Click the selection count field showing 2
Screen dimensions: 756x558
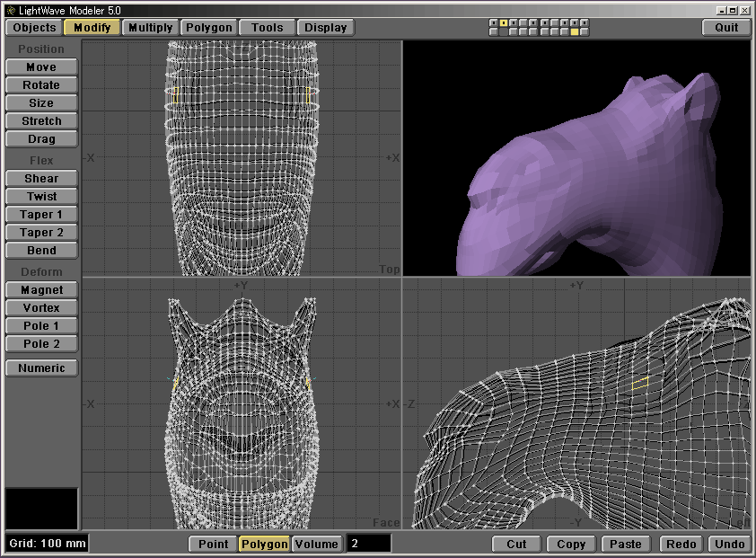pyautogui.click(x=368, y=544)
